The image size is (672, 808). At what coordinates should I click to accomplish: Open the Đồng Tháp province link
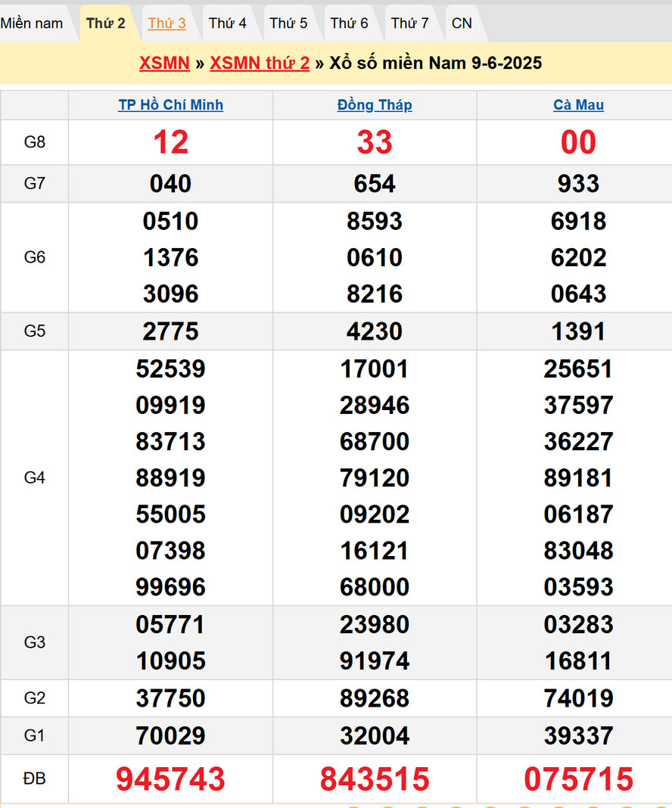click(x=375, y=105)
